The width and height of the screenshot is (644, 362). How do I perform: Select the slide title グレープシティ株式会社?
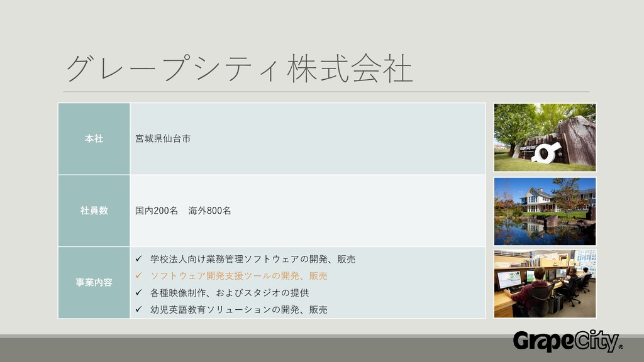240,69
